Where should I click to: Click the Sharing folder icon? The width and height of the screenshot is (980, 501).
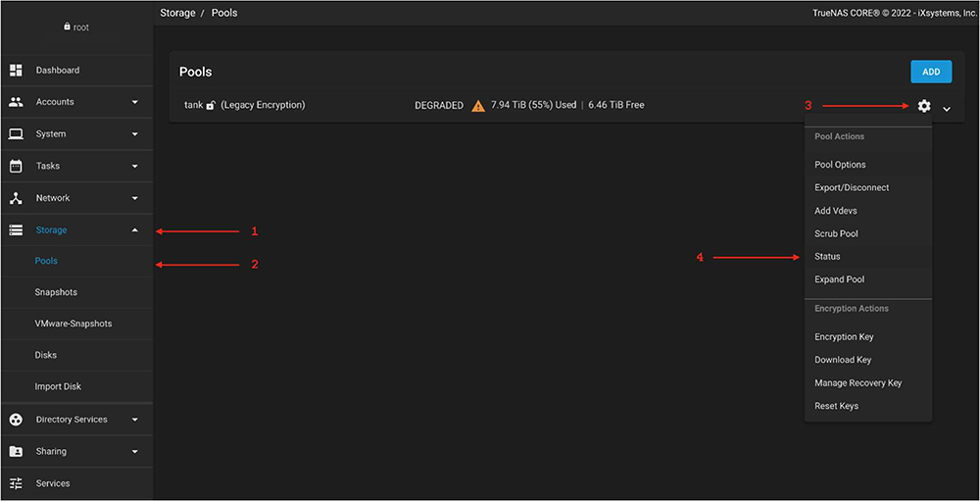[x=16, y=451]
